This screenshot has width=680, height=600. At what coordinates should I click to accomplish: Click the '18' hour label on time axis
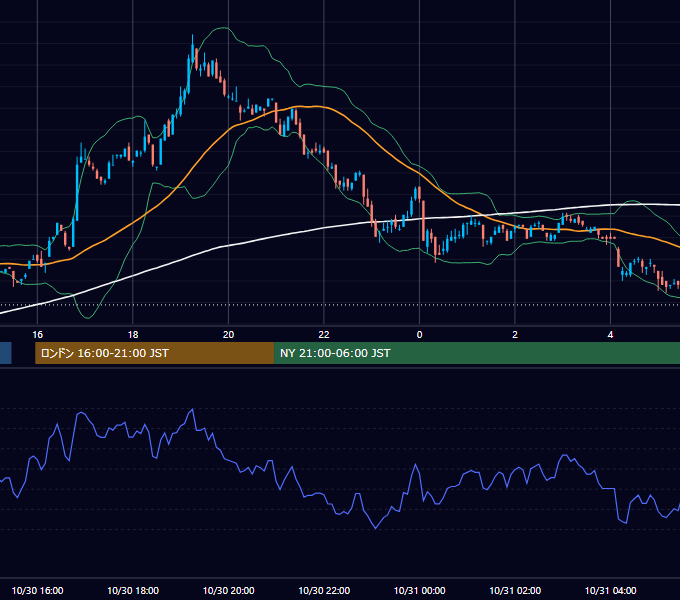click(133, 335)
